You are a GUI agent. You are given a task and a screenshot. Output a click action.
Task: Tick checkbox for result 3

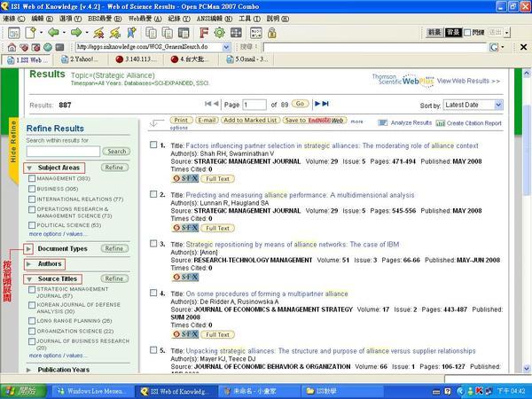click(153, 243)
